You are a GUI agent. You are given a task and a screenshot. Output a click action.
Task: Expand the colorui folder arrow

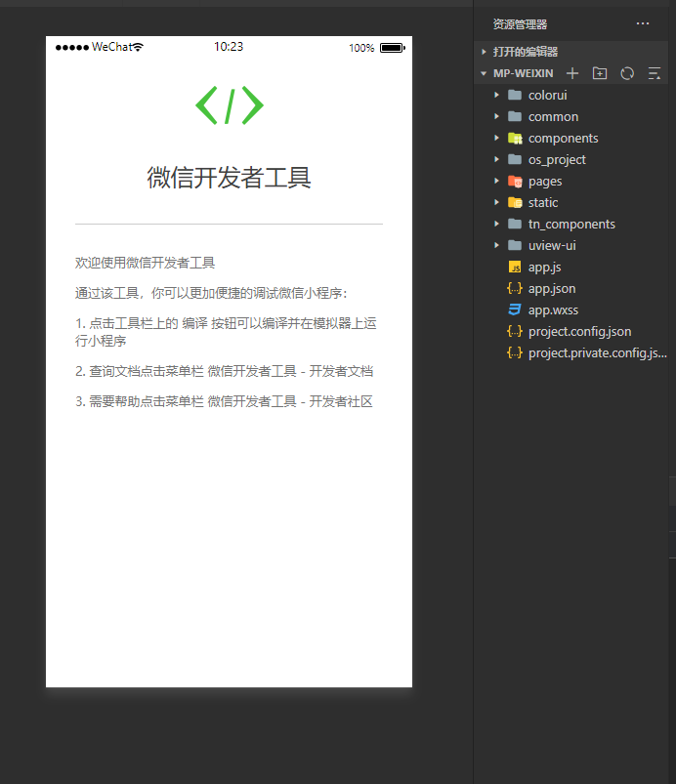pos(496,95)
